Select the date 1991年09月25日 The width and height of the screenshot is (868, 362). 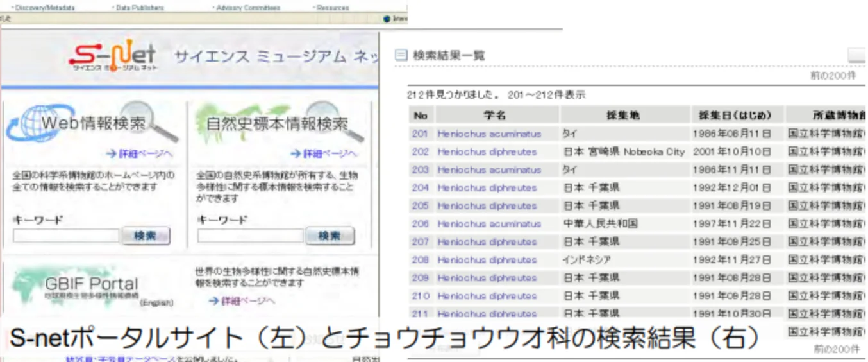pyautogui.click(x=731, y=242)
